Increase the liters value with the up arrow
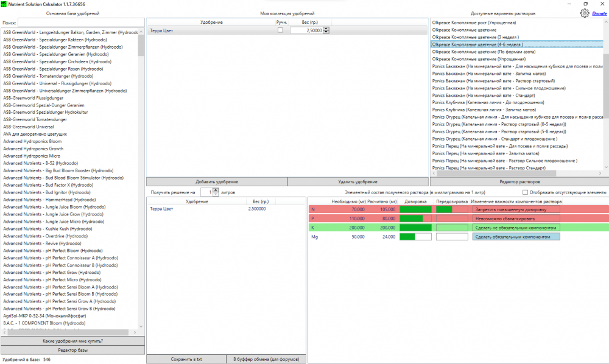Viewport: 609px width, 364px height. pos(216,190)
